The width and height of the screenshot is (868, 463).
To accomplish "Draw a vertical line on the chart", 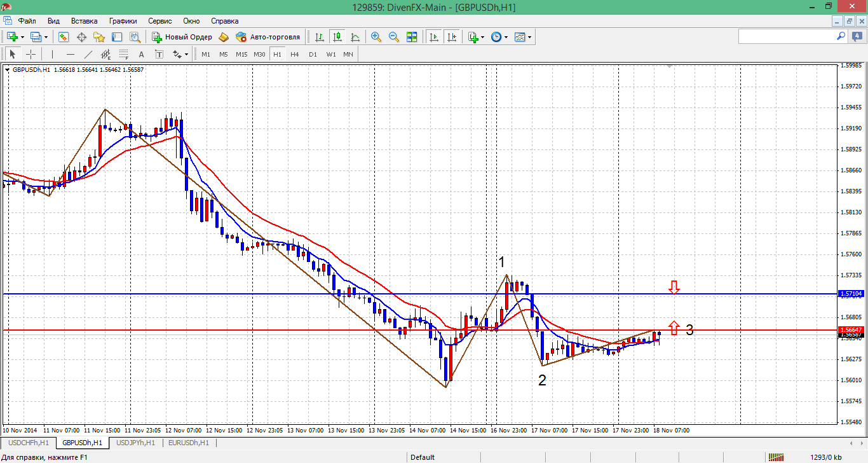I will [52, 54].
